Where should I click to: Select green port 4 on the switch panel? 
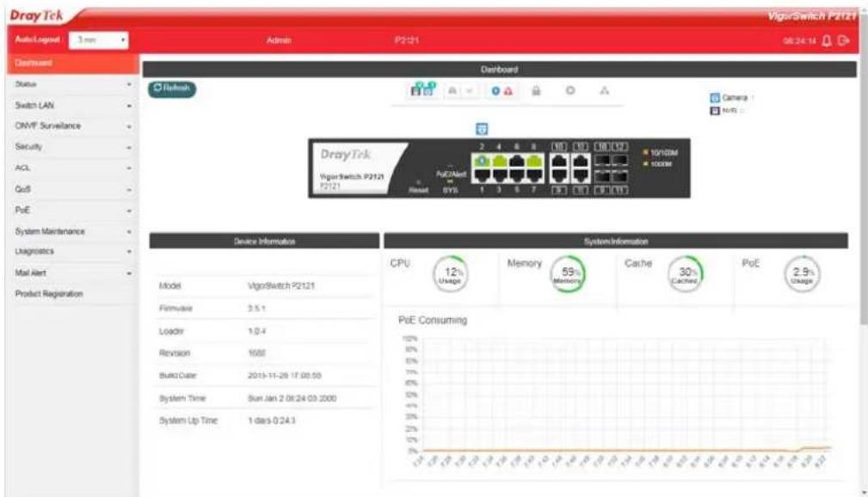[x=500, y=161]
